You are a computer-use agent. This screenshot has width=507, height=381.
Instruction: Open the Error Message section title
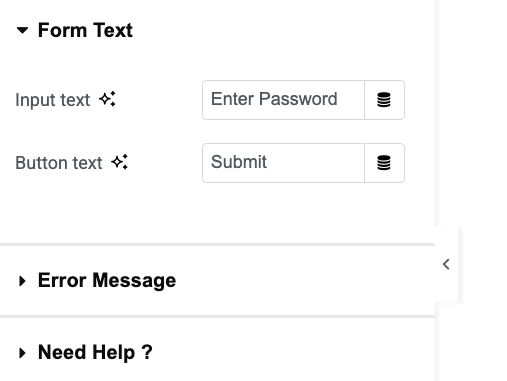[107, 280]
